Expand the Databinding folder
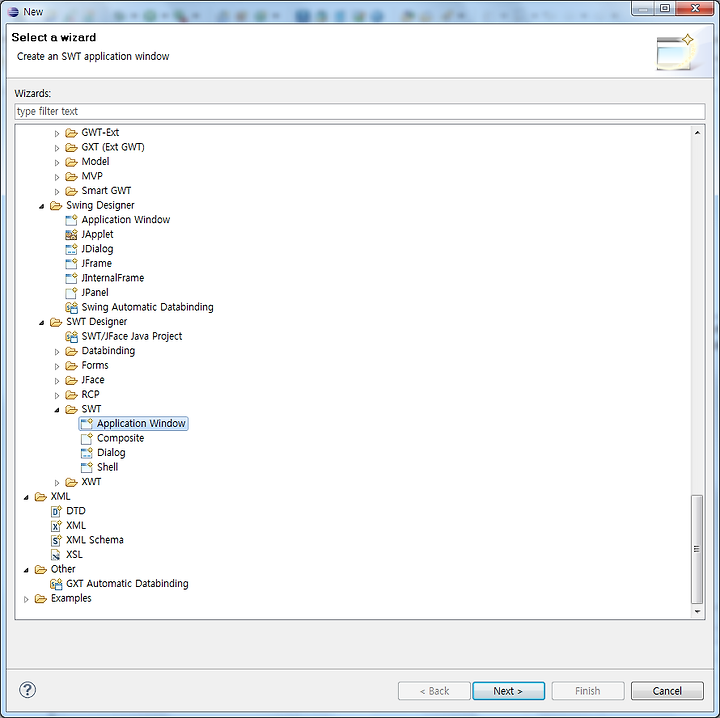The height and width of the screenshot is (718, 720). click(57, 352)
